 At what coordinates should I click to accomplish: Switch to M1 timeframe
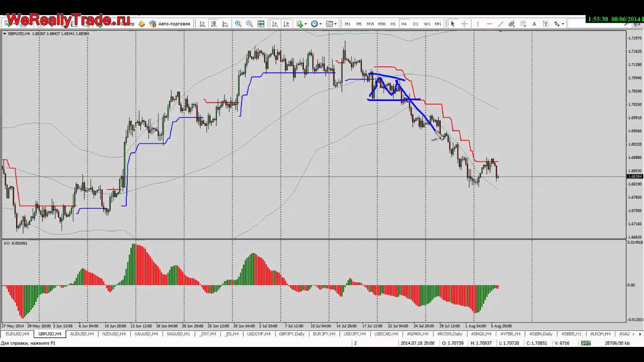[x=347, y=24]
